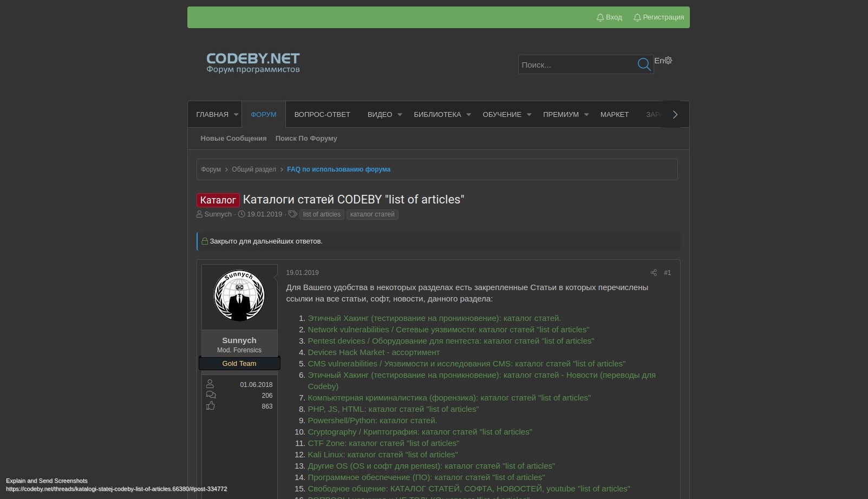Screen dimensions: 868x499
Task: Open CTF Zone catalog link
Action: (383, 443)
